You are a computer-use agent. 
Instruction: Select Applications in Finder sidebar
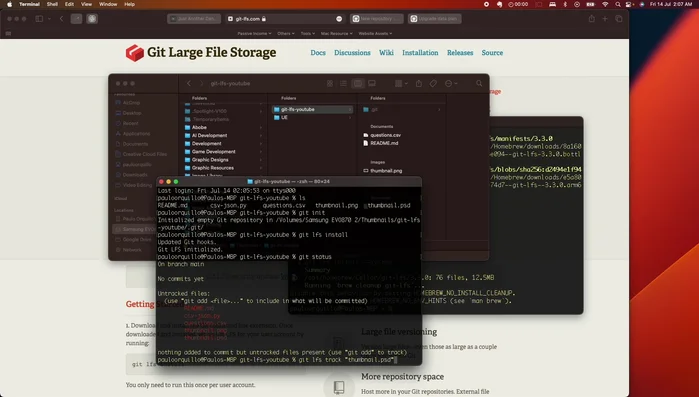[132, 134]
